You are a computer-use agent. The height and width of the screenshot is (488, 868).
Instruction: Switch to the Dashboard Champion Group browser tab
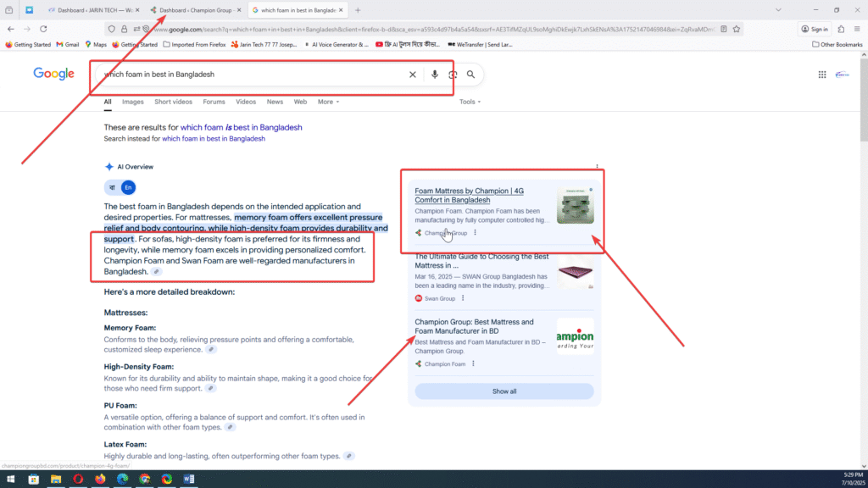pos(195,10)
